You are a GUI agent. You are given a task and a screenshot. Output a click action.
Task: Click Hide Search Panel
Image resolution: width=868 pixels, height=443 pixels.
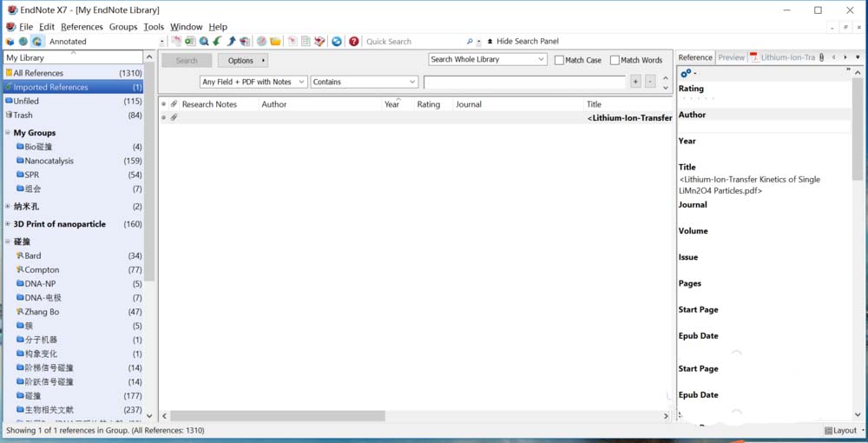[x=523, y=42]
